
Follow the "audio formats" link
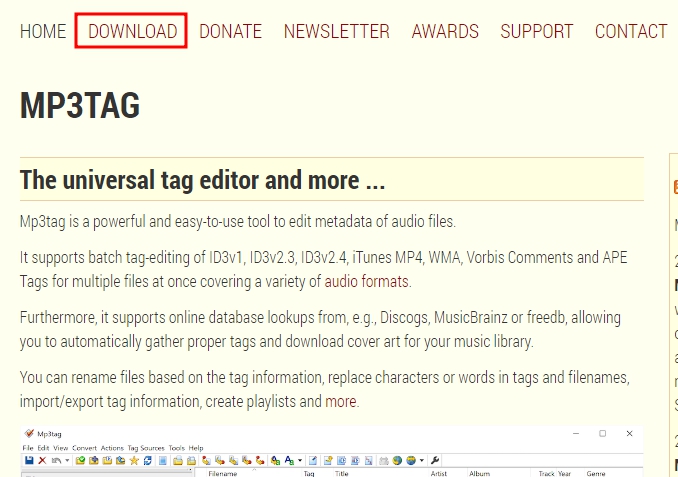pyautogui.click(x=367, y=282)
